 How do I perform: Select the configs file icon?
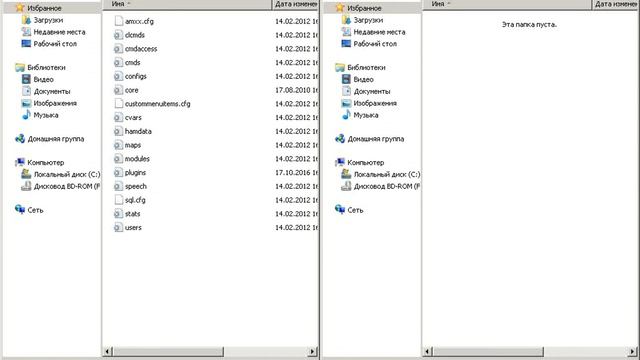pos(118,76)
